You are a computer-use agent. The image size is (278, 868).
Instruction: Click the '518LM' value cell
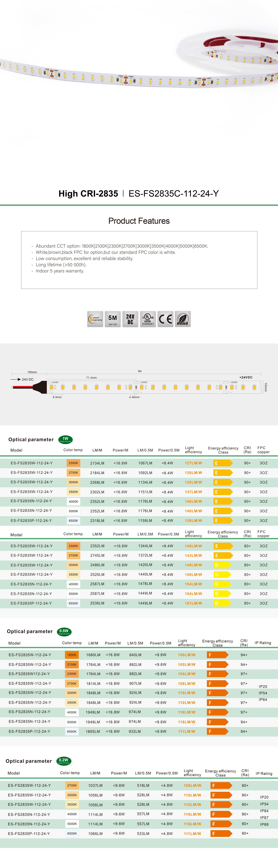coord(143,785)
